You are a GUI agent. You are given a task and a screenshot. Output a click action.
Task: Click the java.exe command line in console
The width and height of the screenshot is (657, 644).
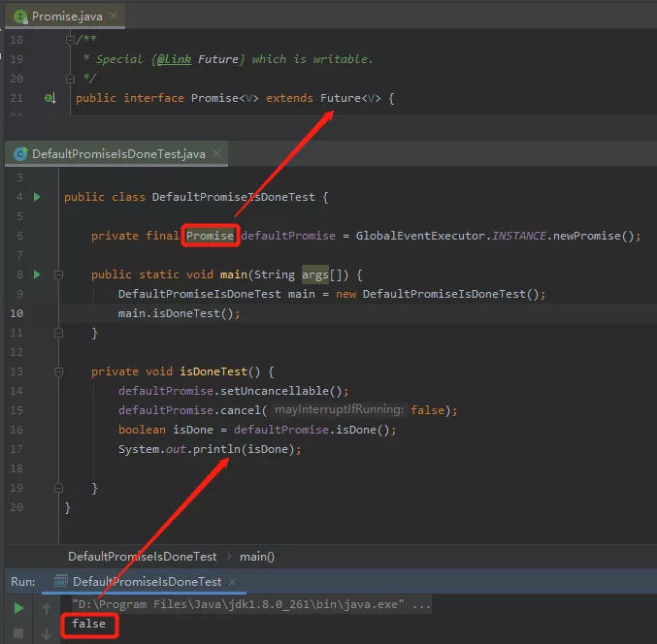pyautogui.click(x=251, y=604)
